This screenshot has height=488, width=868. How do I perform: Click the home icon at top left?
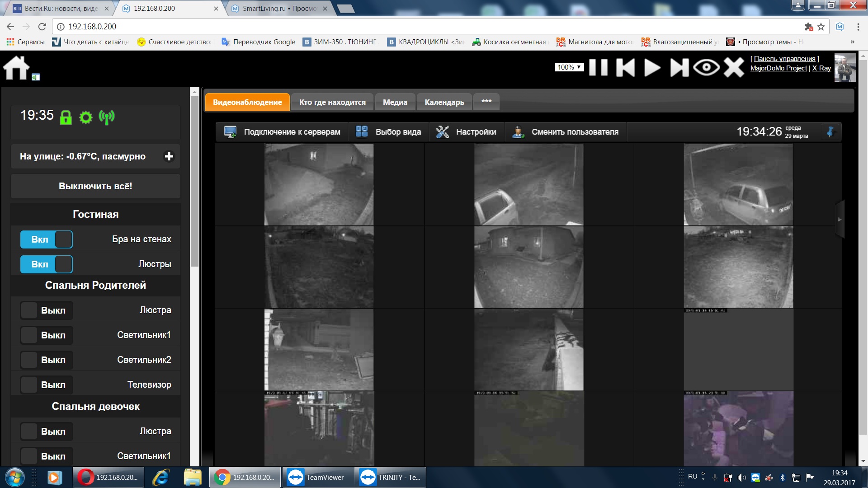(16, 68)
